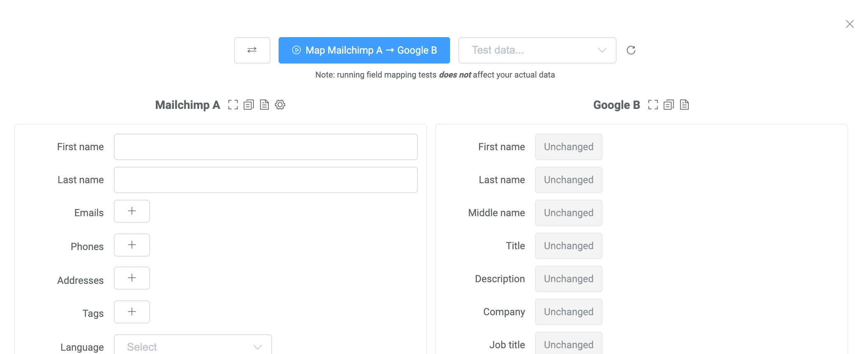Open Mailchimp A settings gear
This screenshot has height=354, width=868.
[x=280, y=105]
